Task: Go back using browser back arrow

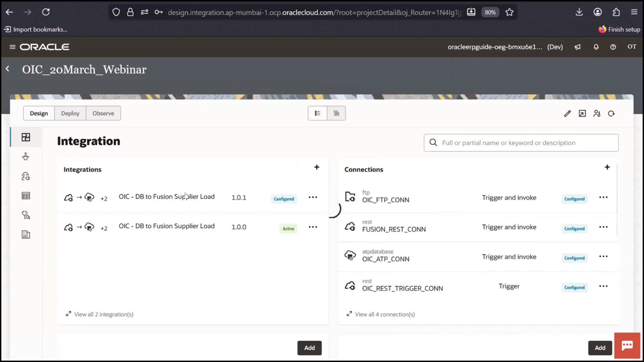Action: click(9, 12)
